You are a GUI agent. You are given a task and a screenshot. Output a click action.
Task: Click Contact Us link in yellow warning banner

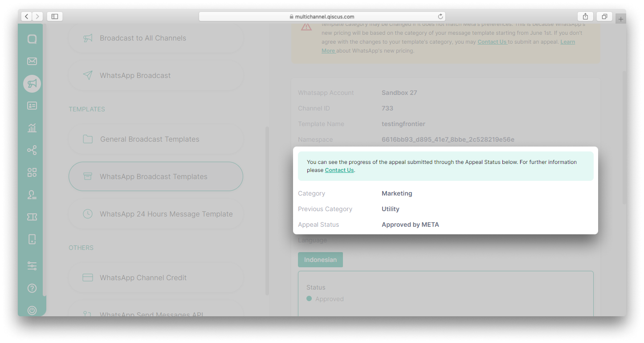[492, 42]
